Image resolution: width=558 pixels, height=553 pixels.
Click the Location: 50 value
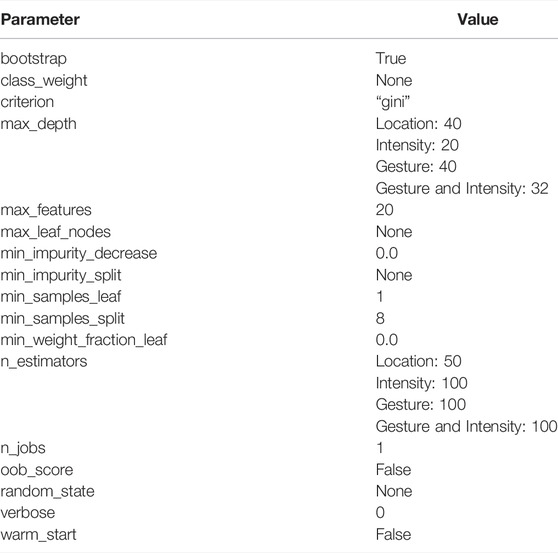point(418,362)
